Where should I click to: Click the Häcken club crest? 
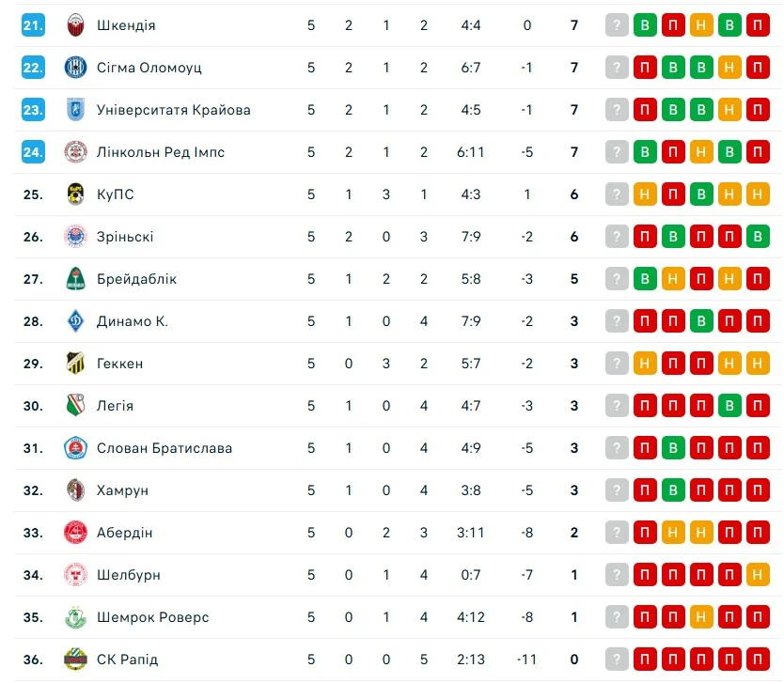[x=75, y=364]
